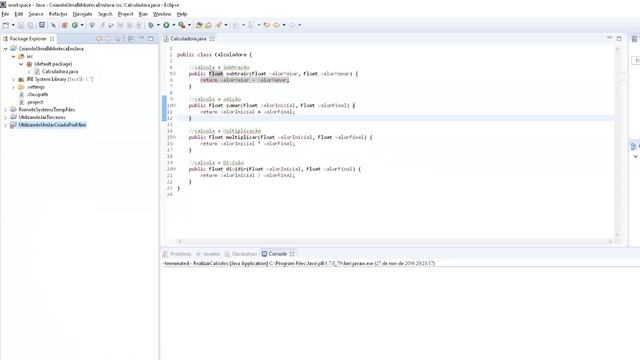Viewport: 640px width, 360px height.
Task: Open the Problems tab
Action: [x=177, y=254]
